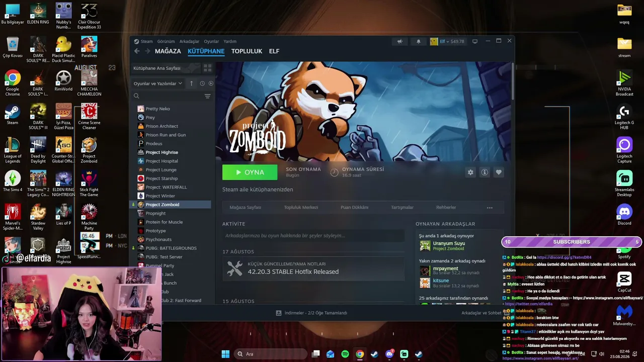The image size is (644, 362).
Task: Switch library to grid view
Action: [207, 68]
